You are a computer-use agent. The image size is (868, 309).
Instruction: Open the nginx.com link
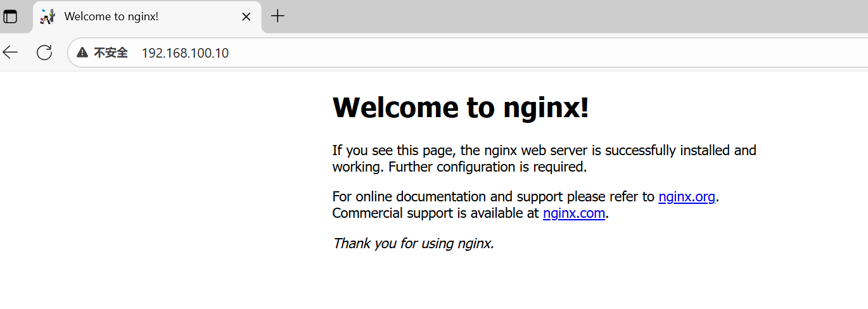pyautogui.click(x=574, y=213)
